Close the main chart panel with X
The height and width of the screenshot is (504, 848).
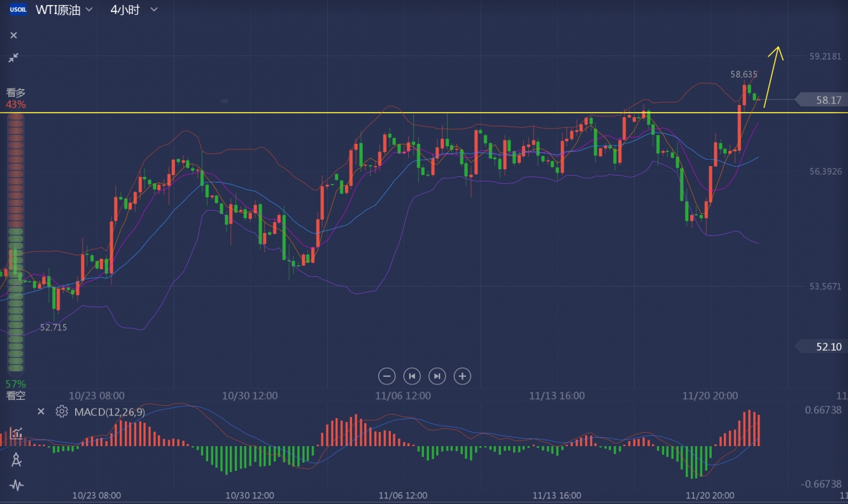tap(13, 36)
